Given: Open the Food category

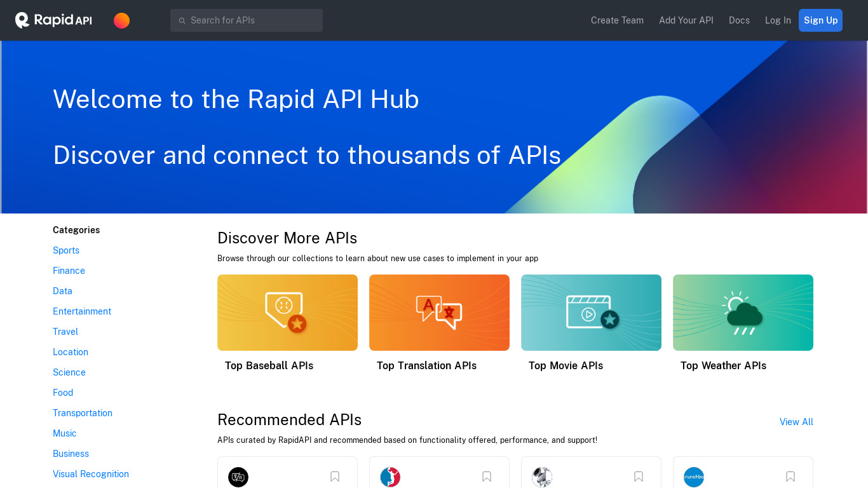Looking at the screenshot, I should coord(63,393).
